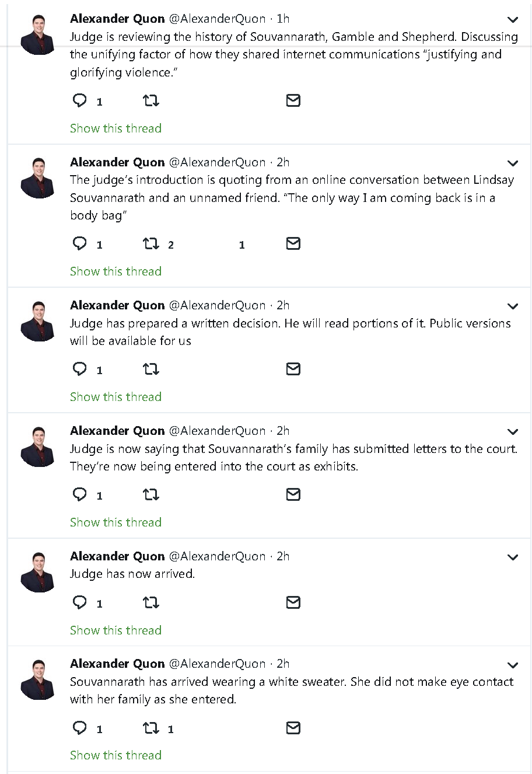The width and height of the screenshot is (532, 774).
Task: Reply to the 'justifying and glorifying violence' tweet
Action: 80,100
